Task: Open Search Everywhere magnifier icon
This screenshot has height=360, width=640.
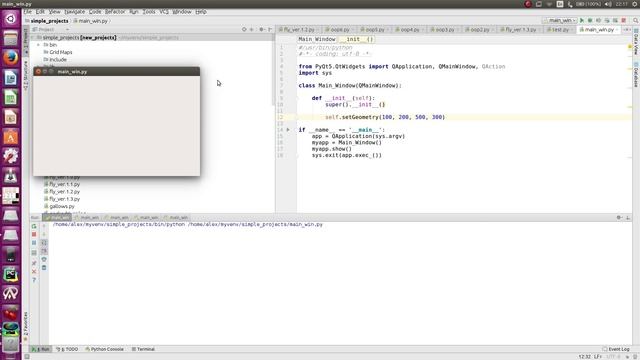Action: point(636,20)
